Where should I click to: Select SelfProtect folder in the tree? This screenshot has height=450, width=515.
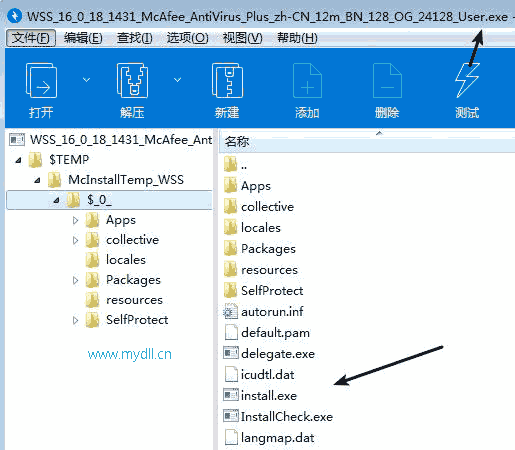(x=137, y=320)
